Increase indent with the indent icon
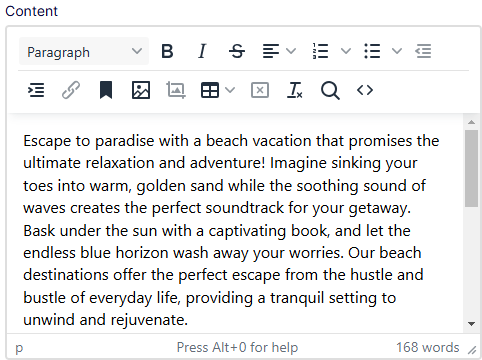The width and height of the screenshot is (482, 360). click(36, 90)
